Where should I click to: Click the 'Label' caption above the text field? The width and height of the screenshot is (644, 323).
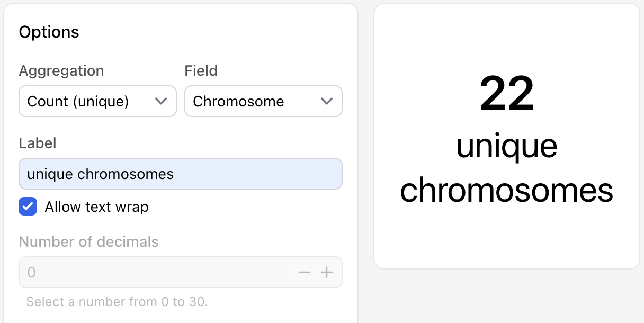[38, 143]
